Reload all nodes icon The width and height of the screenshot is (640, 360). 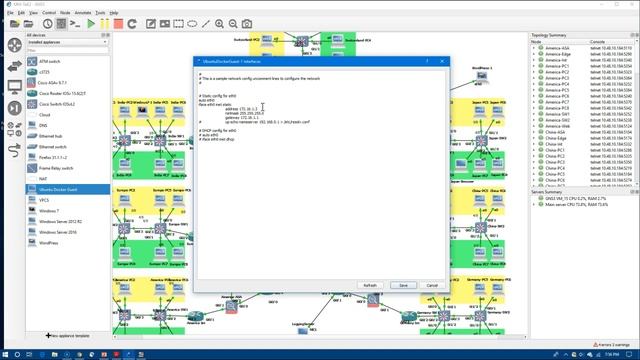pos(132,24)
